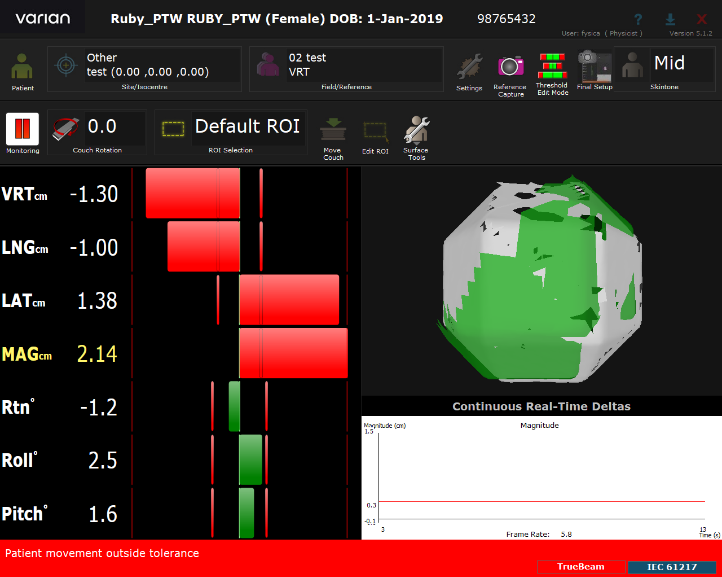Click the MAG magnitude delta bar
722x577 pixels.
click(x=292, y=353)
